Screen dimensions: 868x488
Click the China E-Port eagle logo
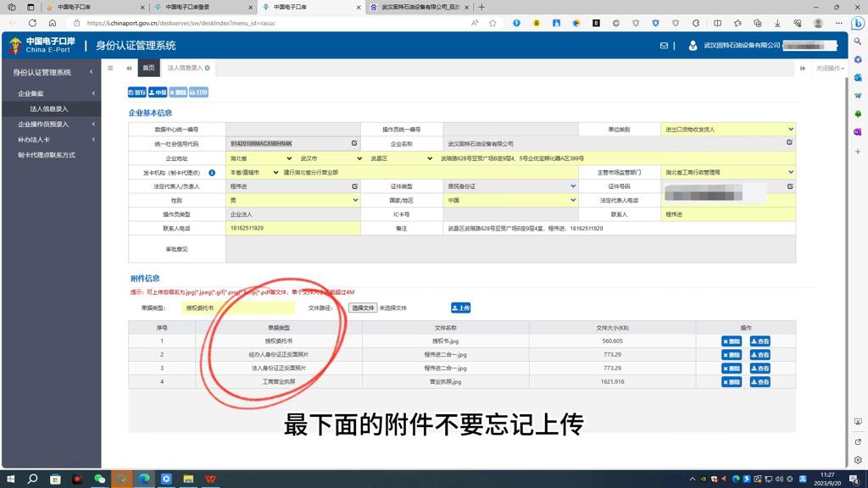point(14,45)
